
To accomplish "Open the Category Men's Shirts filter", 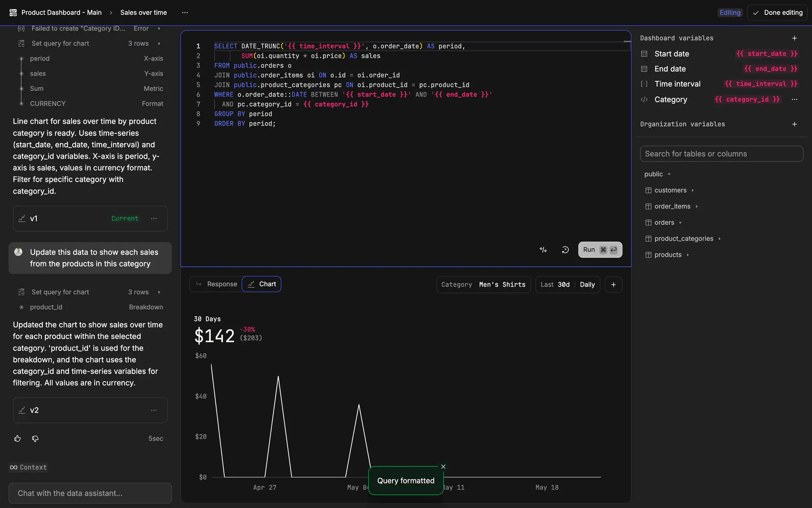I will (x=483, y=284).
